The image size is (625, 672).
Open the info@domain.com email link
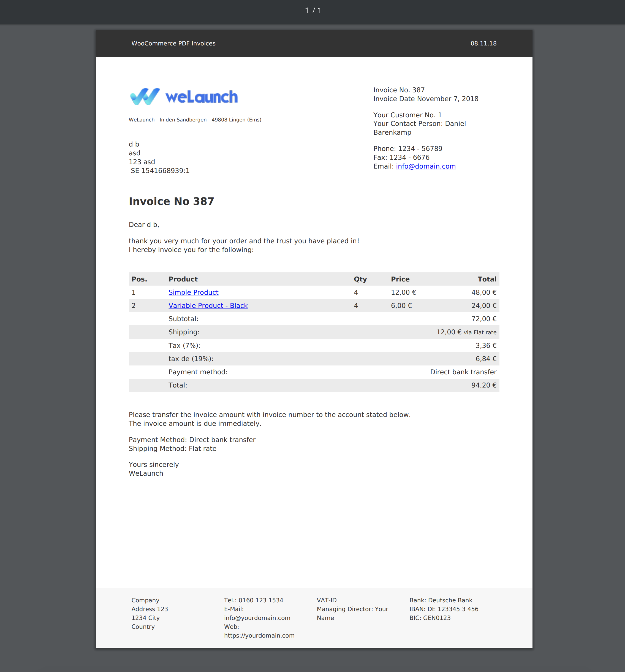[426, 166]
